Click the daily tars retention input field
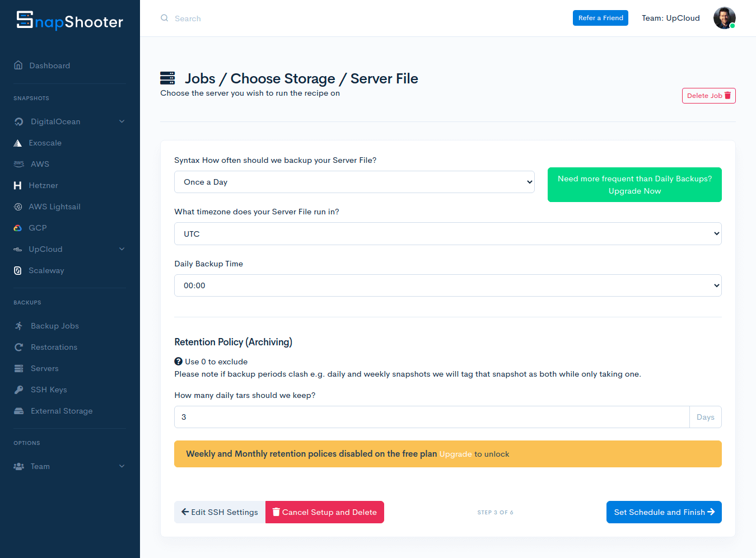The image size is (756, 558). (x=431, y=417)
